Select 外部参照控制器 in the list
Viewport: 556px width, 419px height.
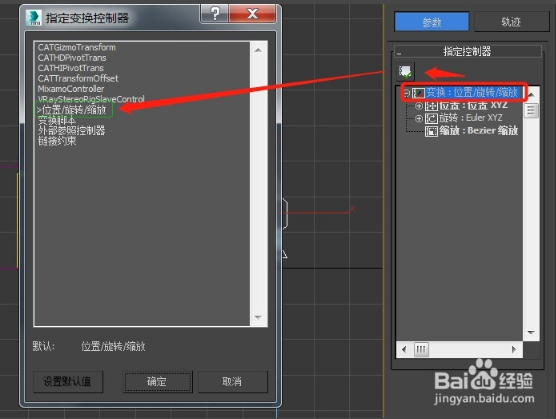[71, 130]
